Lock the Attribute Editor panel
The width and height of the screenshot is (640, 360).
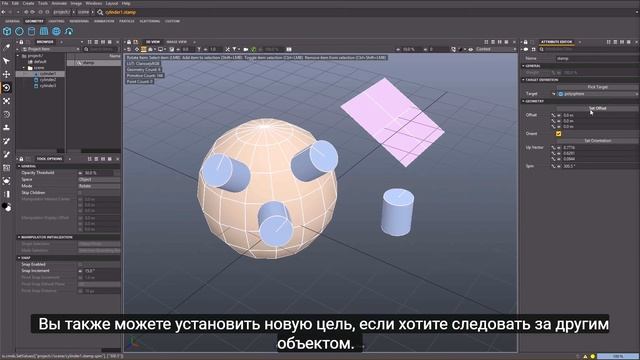526,42
